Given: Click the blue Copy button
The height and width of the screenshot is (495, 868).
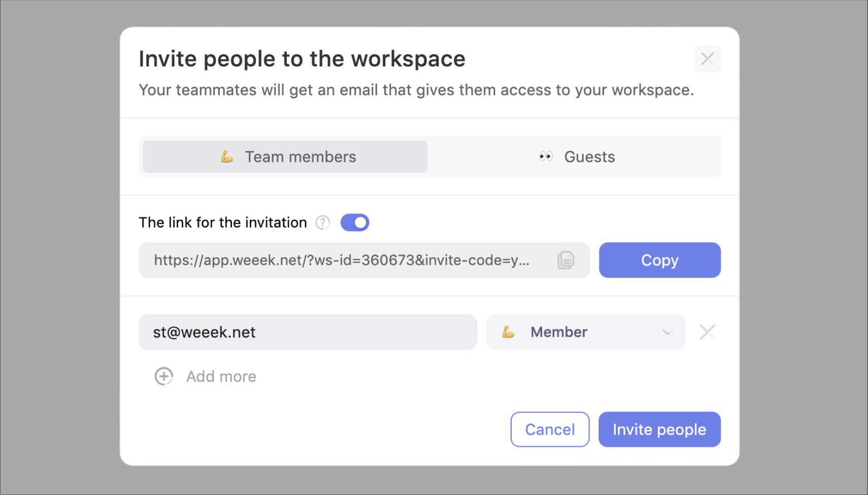Looking at the screenshot, I should pos(659,260).
